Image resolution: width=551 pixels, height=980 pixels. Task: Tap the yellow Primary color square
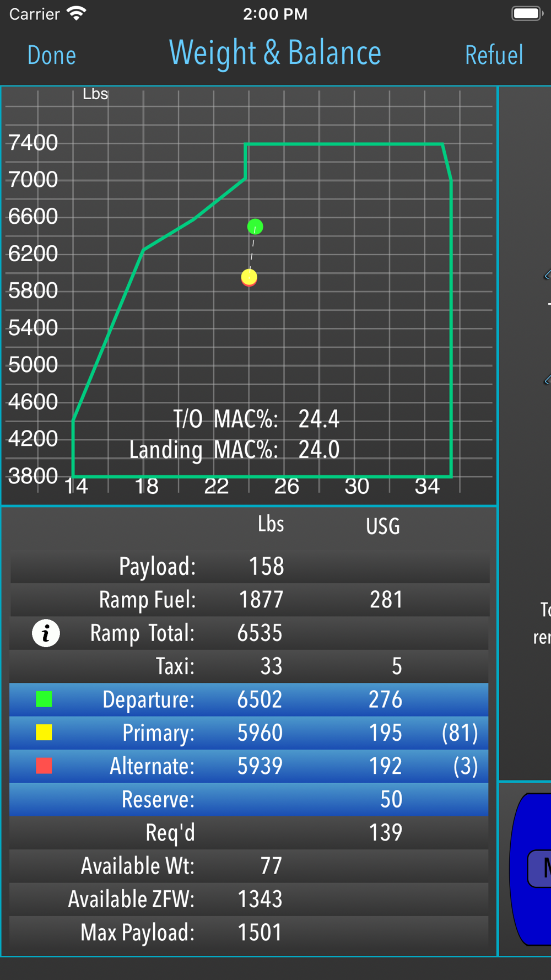point(44,732)
